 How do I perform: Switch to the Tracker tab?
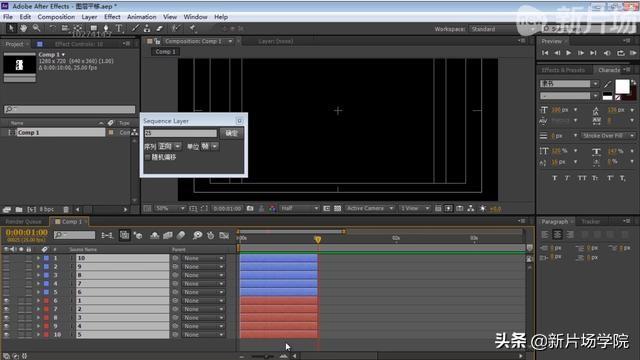pyautogui.click(x=590, y=222)
